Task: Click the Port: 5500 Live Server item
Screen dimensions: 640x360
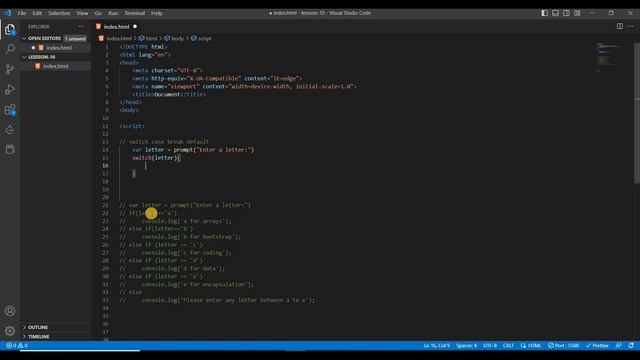Action: tap(563, 345)
